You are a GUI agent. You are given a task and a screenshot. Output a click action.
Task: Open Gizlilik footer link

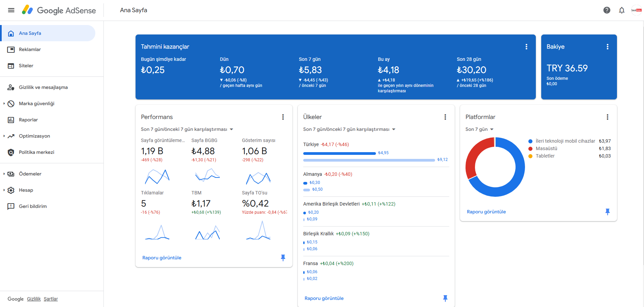[x=34, y=299]
